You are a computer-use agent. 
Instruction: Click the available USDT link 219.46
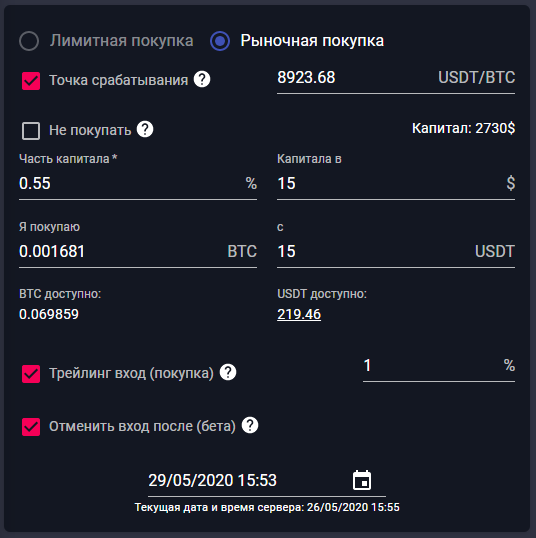pos(299,314)
